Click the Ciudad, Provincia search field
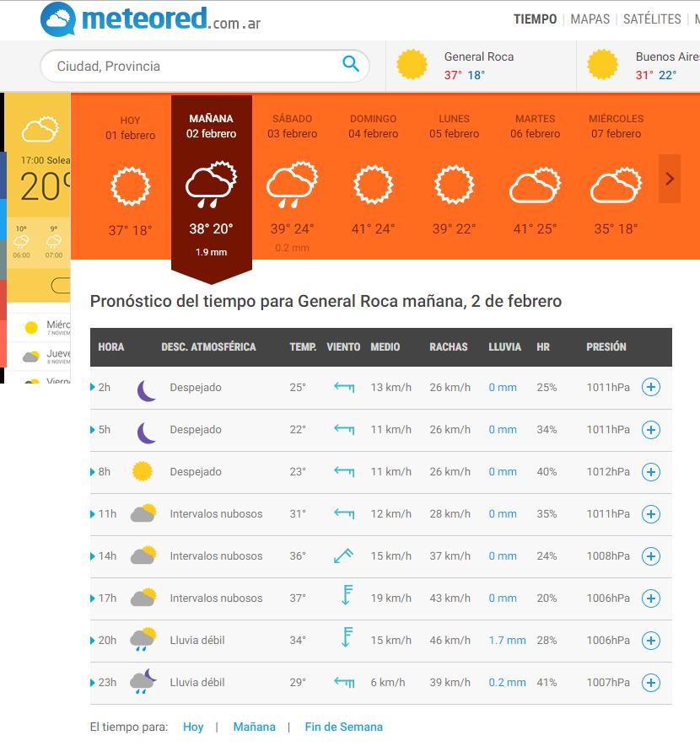This screenshot has height=746, width=700. point(194,66)
